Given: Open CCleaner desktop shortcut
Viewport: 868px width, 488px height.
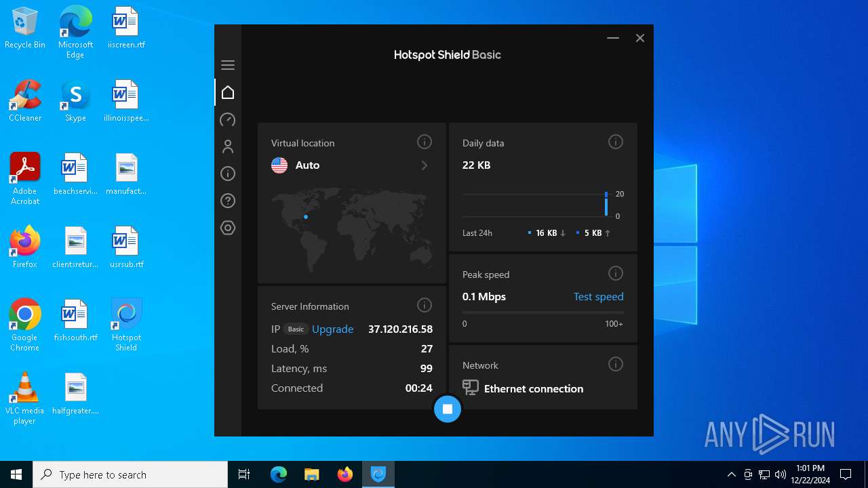Looking at the screenshot, I should (x=25, y=100).
